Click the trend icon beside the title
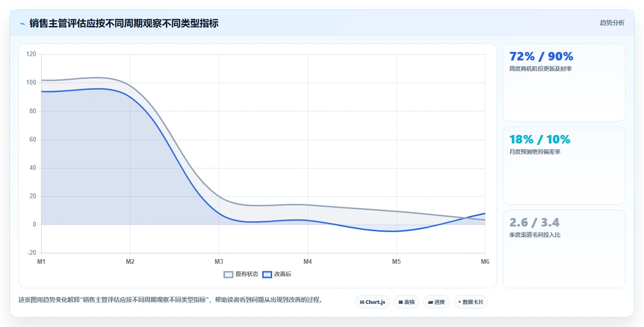This screenshot has width=644, height=327. pyautogui.click(x=22, y=23)
